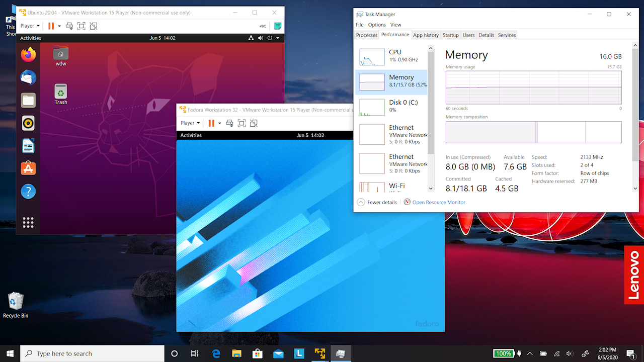Open the Windows Start menu
The width and height of the screenshot is (644, 362).
click(x=10, y=353)
